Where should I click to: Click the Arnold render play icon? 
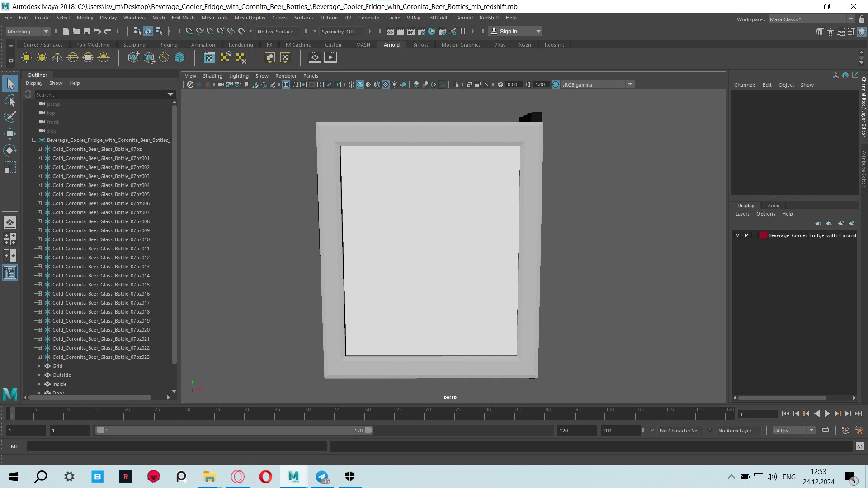coord(330,57)
